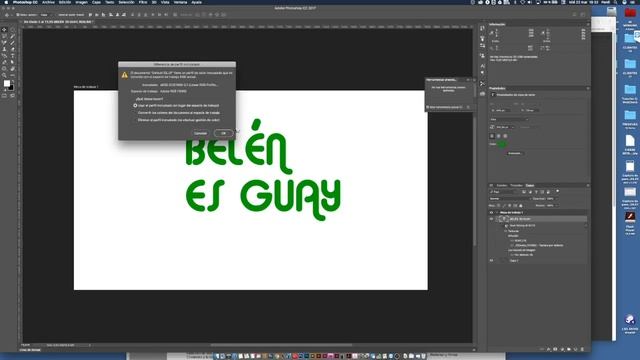Select the Zoom tool in the toolbox
640x360 pixels.
click(x=4, y=76)
